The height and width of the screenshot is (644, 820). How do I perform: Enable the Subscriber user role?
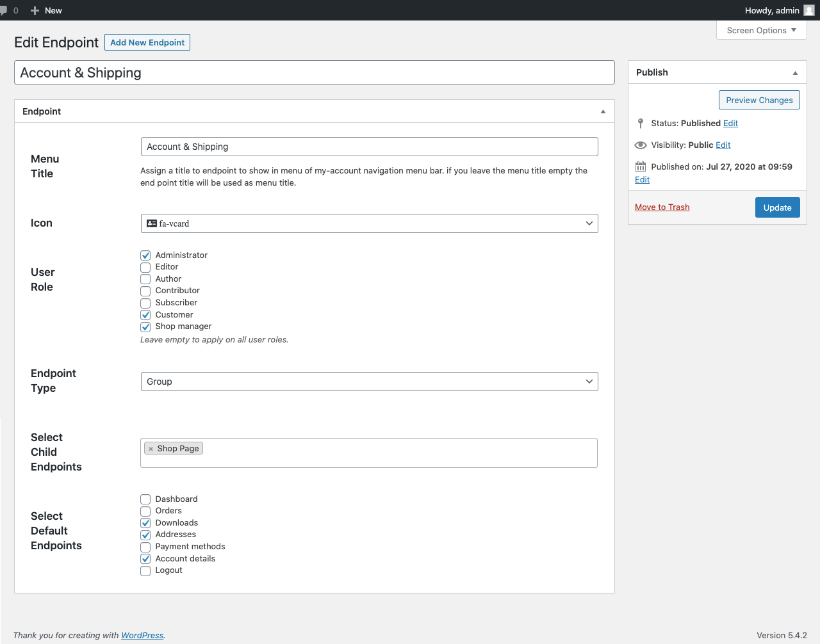[145, 303]
